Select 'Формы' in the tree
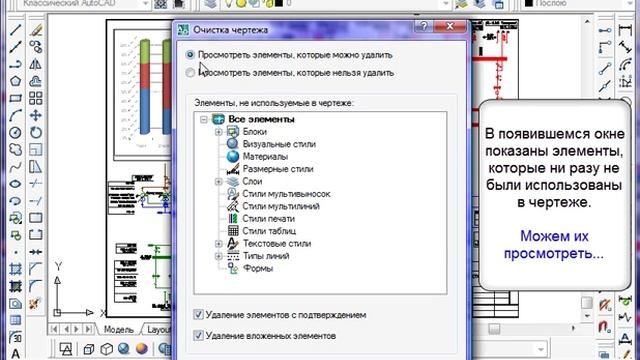Image resolution: width=640 pixels, height=360 pixels. click(258, 269)
